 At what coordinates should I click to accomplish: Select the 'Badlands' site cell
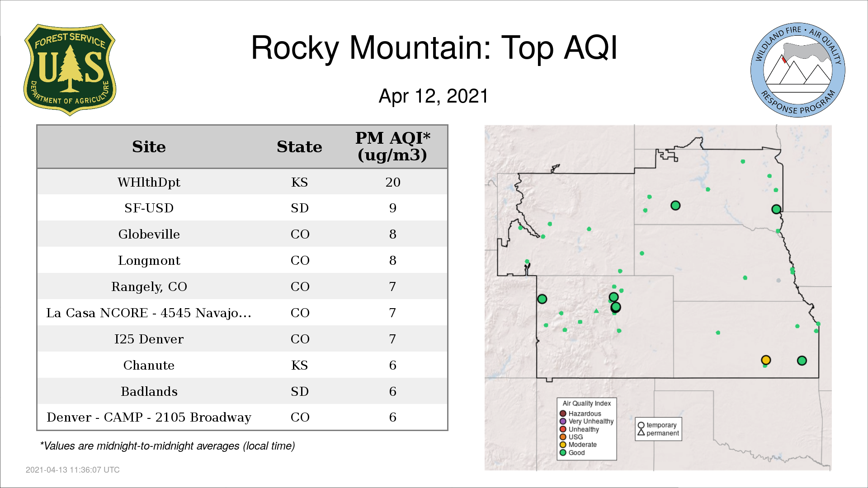pyautogui.click(x=149, y=391)
